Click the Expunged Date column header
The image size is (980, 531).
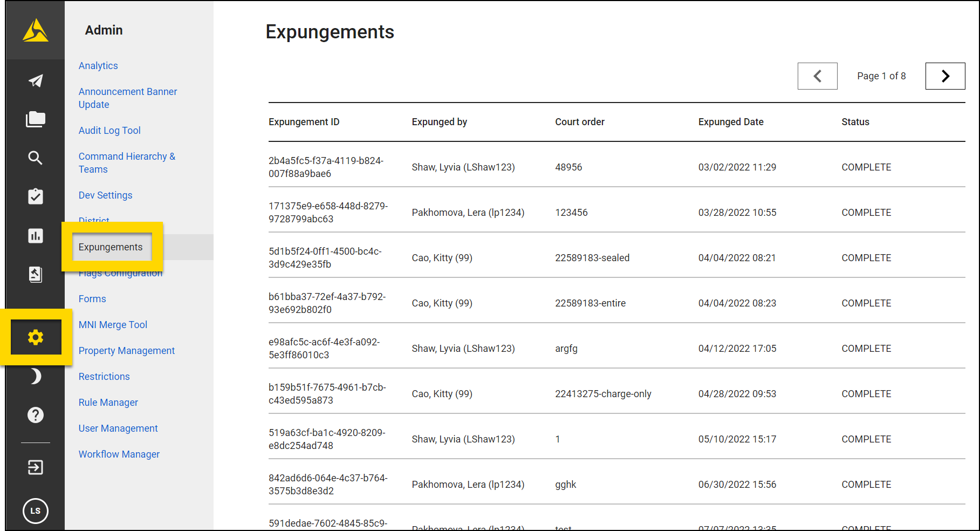[x=731, y=122]
